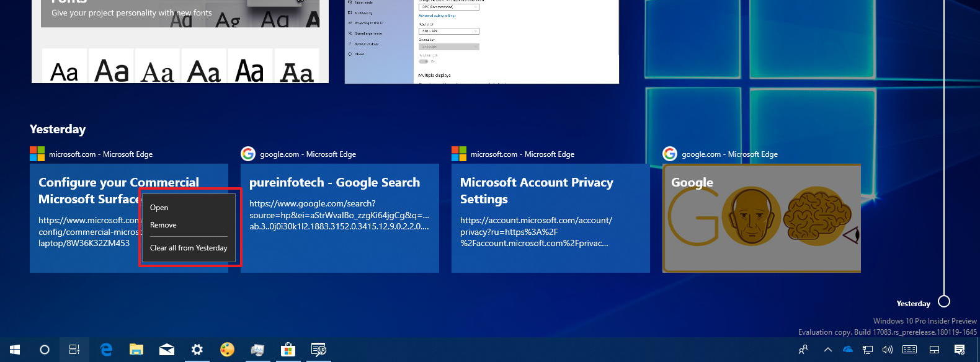Open the magnifier document app on taskbar
Viewport: 980px width, 362px height.
[318, 350]
